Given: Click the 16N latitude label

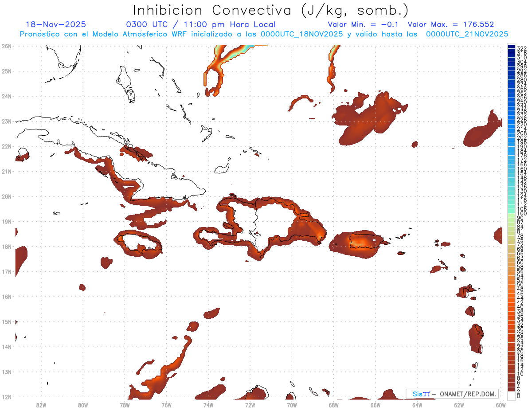Looking at the screenshot, I should [x=7, y=297].
